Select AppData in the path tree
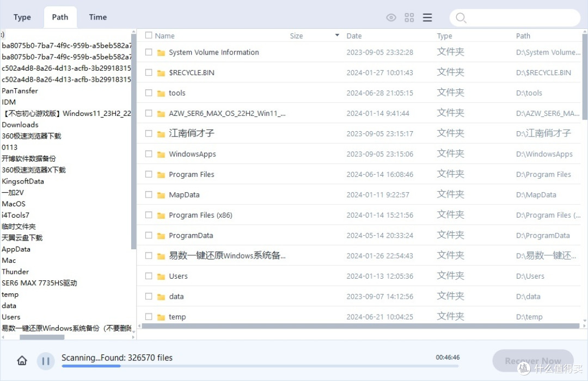Viewport: 588px width, 381px height. click(16, 249)
